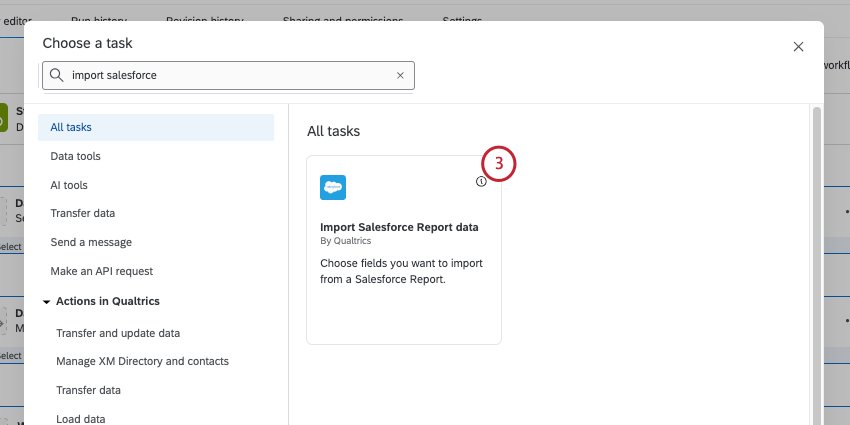Choose the Transfer data category
The image size is (850, 425).
tap(83, 213)
